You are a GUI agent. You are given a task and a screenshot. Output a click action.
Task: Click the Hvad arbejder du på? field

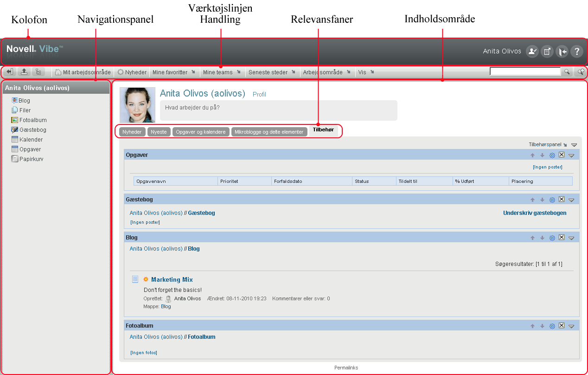(279, 110)
